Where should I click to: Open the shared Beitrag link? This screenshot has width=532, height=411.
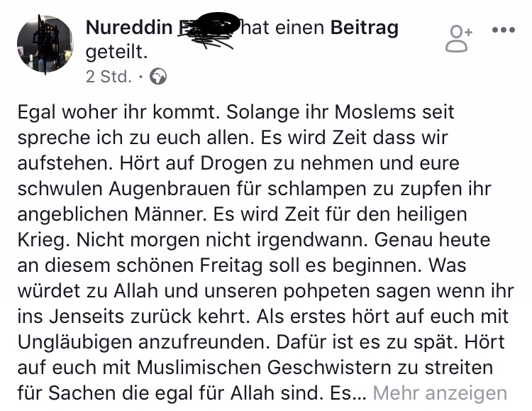365,28
